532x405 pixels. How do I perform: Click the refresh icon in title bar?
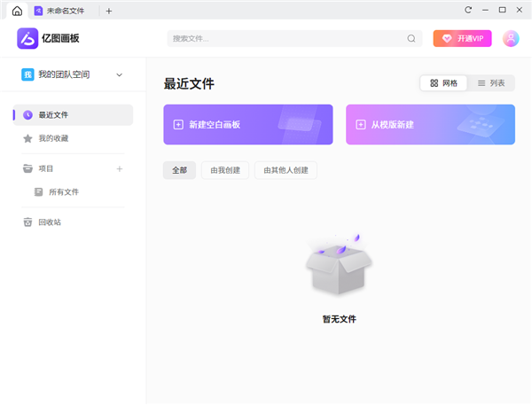coord(468,10)
